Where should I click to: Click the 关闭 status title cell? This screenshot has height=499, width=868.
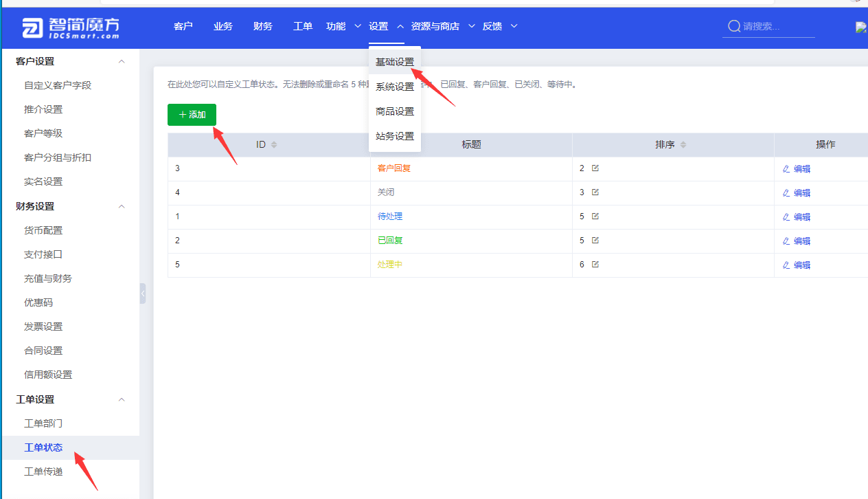[386, 192]
